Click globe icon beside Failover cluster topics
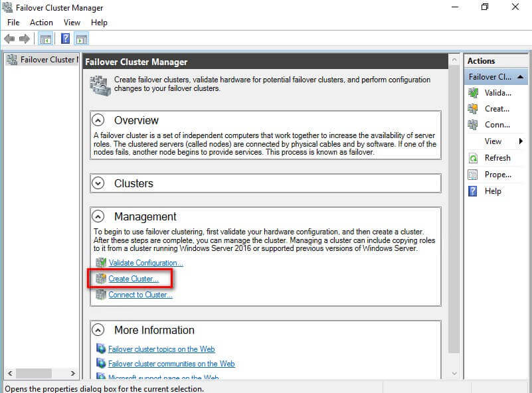The height and width of the screenshot is (393, 532). pyautogui.click(x=101, y=349)
